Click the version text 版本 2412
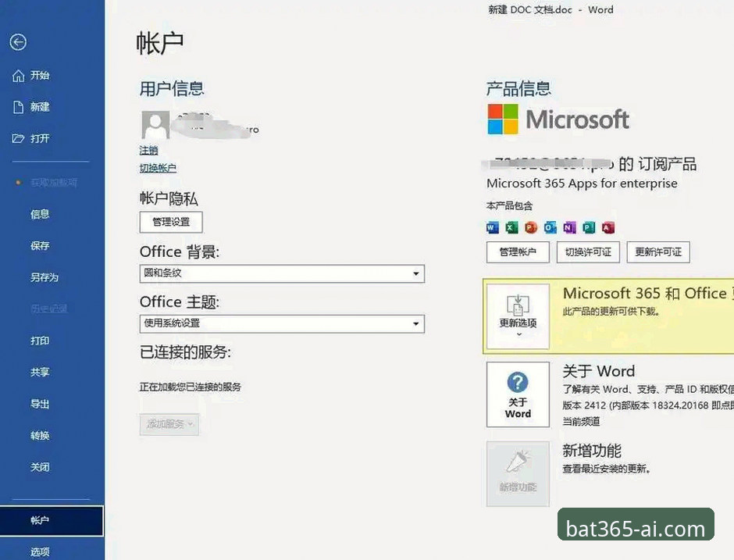734x560 pixels. 584,405
